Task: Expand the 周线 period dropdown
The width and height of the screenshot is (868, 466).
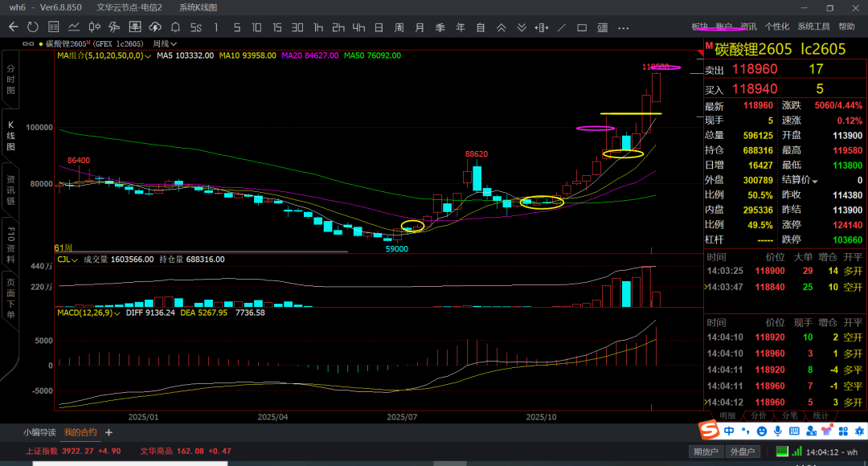Action: pyautogui.click(x=165, y=43)
